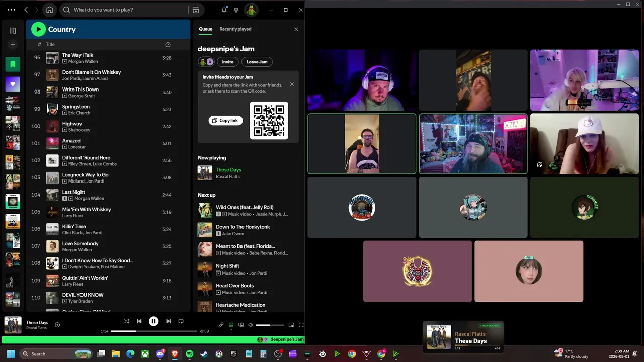Open Liked Songs heart playlist in sidebar
The width and height of the screenshot is (644, 362).
coord(13,84)
